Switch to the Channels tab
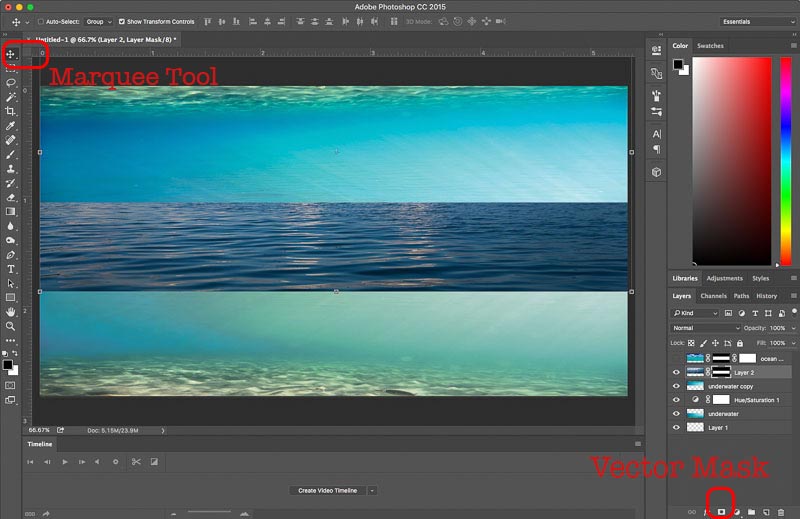 (713, 295)
